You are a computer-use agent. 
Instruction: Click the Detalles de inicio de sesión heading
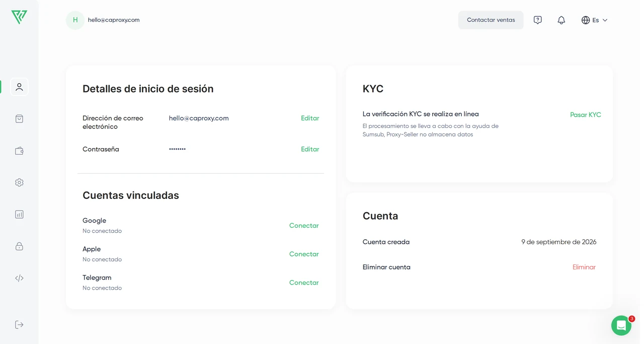click(148, 89)
